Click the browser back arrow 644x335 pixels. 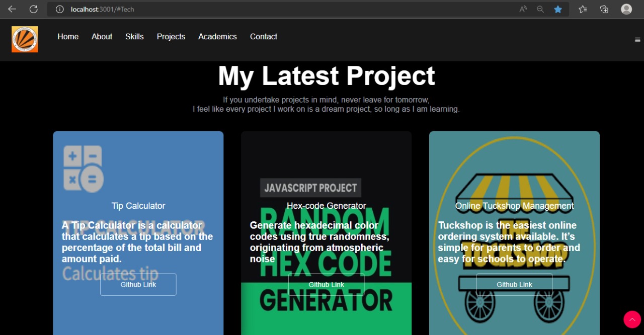(12, 9)
